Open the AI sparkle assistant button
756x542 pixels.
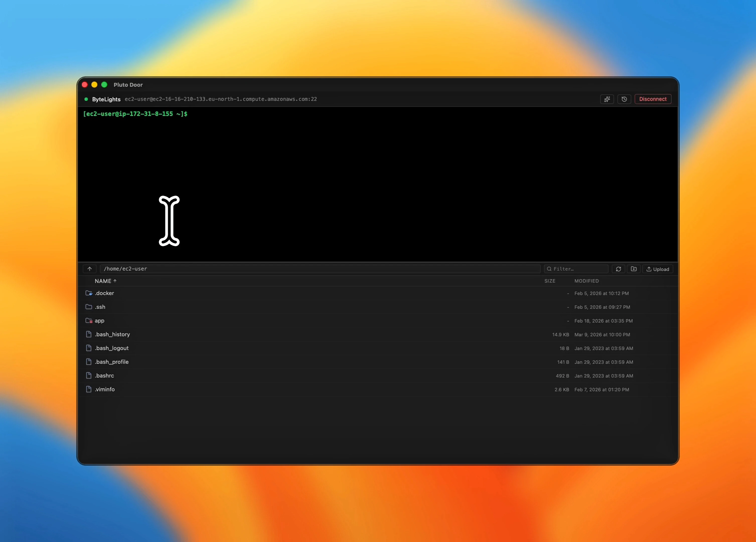pos(607,99)
